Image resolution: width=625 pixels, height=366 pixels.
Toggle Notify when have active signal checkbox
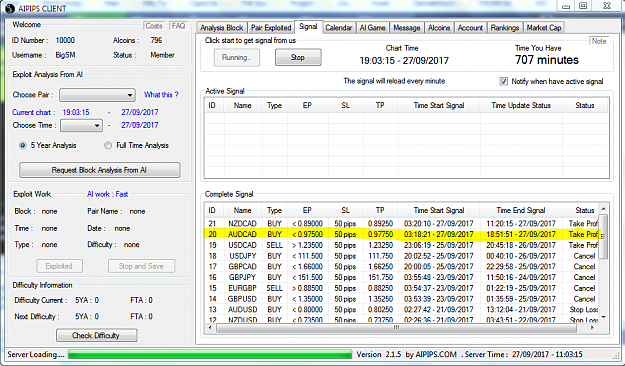coord(504,81)
